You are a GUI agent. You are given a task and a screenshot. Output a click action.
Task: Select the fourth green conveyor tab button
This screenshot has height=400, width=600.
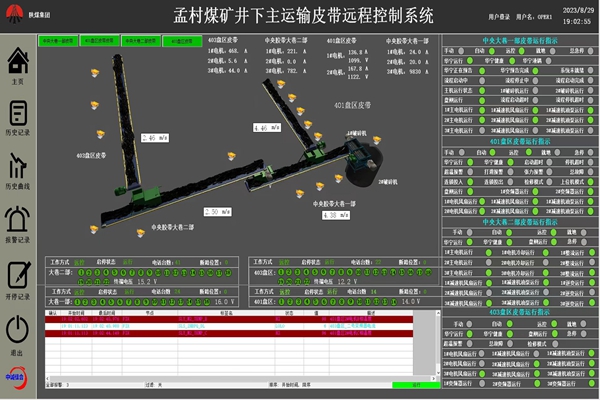pyautogui.click(x=181, y=41)
